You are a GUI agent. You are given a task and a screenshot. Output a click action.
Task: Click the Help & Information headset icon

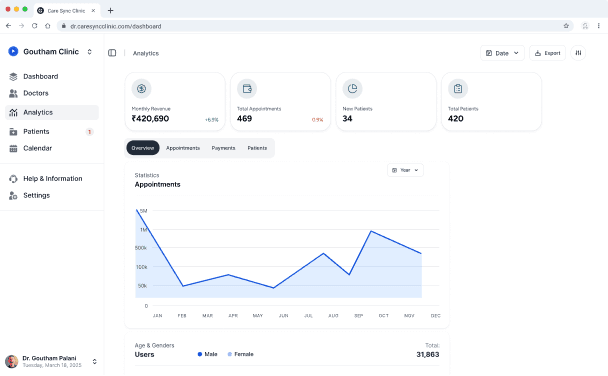pos(13,179)
